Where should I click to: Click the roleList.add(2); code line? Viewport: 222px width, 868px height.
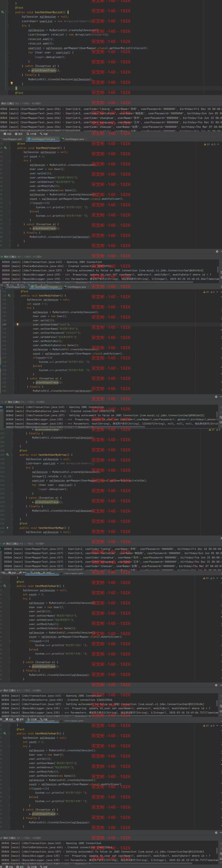pyautogui.click(x=41, y=39)
